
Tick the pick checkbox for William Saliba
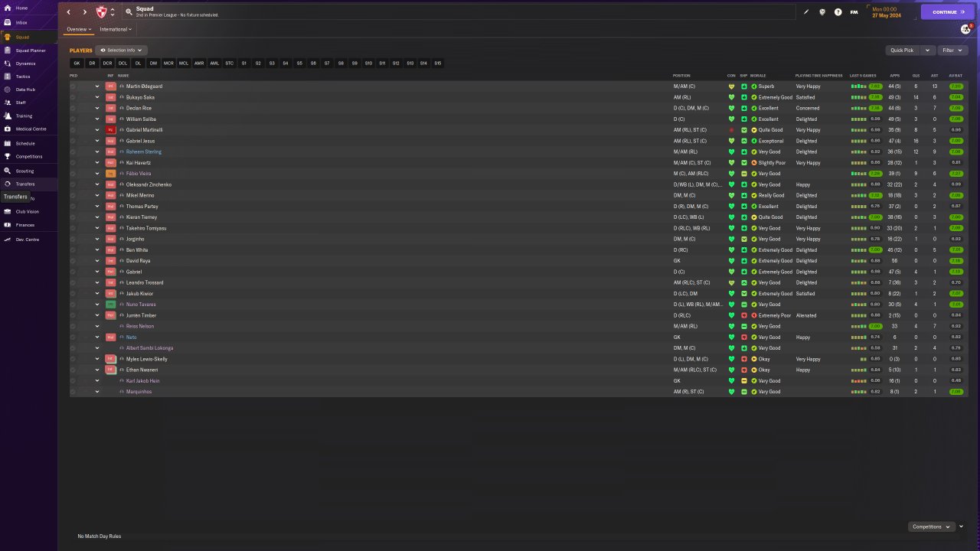(73, 119)
